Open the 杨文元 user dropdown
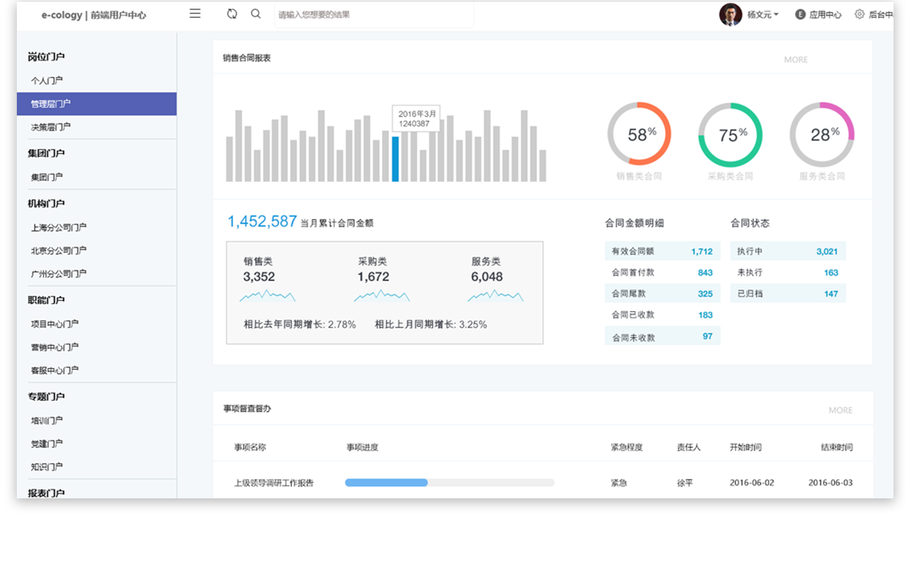The image size is (924, 567). (763, 14)
